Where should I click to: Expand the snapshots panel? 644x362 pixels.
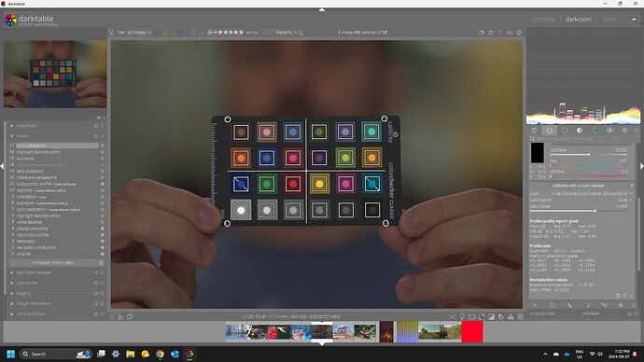point(26,126)
